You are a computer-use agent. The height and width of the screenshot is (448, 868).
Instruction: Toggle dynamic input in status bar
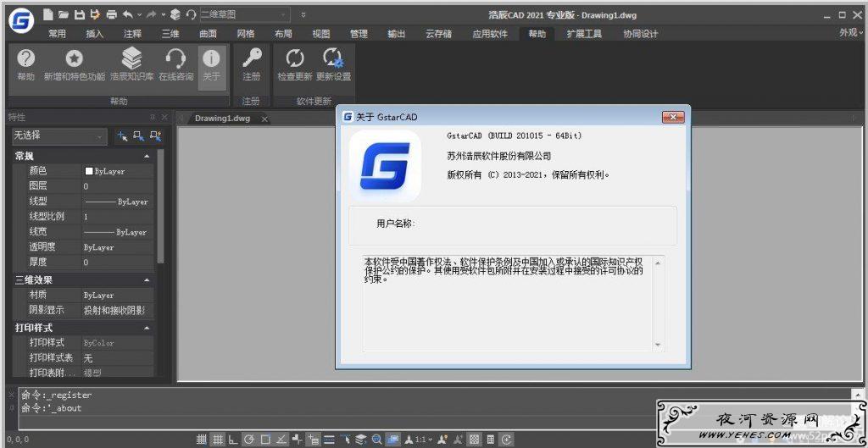pyautogui.click(x=314, y=440)
